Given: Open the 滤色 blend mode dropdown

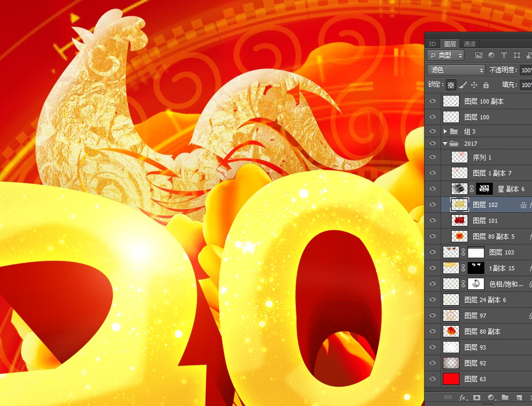Looking at the screenshot, I should coord(456,70).
